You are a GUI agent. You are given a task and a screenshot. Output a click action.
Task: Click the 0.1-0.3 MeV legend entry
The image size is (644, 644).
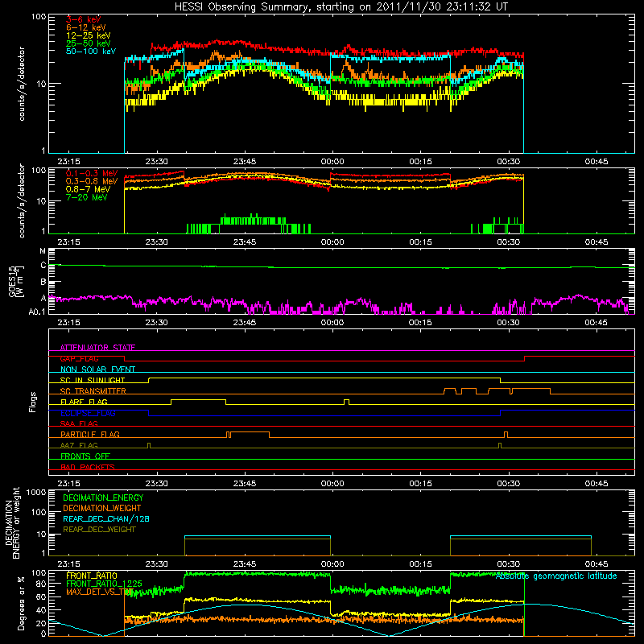click(x=92, y=174)
